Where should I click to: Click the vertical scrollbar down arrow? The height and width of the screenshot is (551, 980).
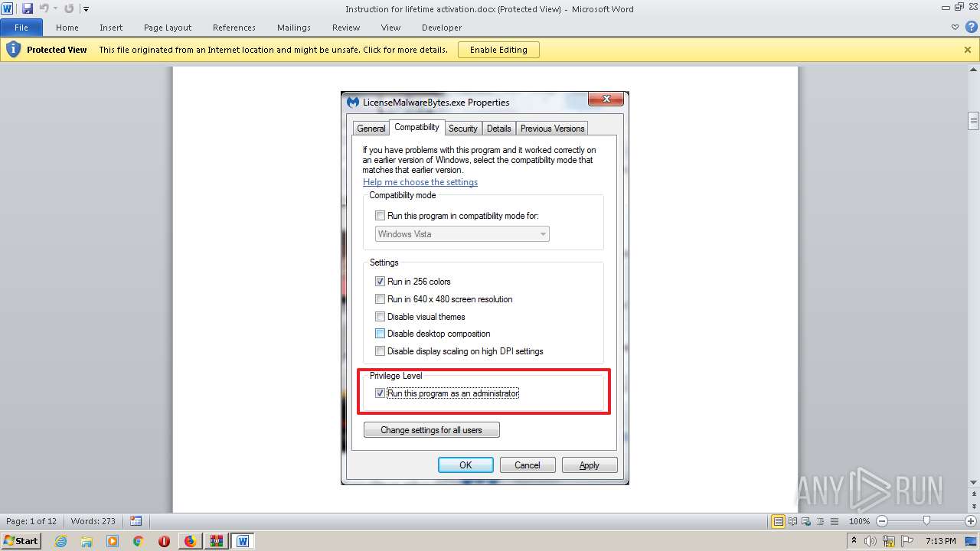click(x=973, y=483)
